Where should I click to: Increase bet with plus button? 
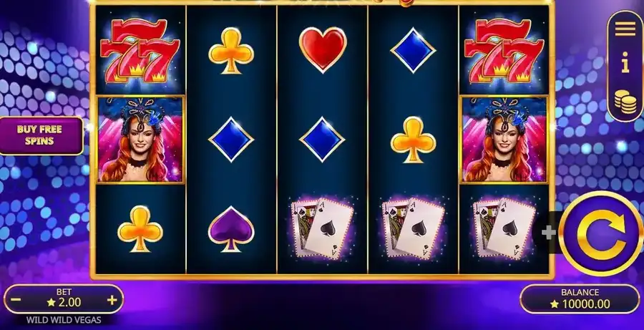[x=112, y=300]
